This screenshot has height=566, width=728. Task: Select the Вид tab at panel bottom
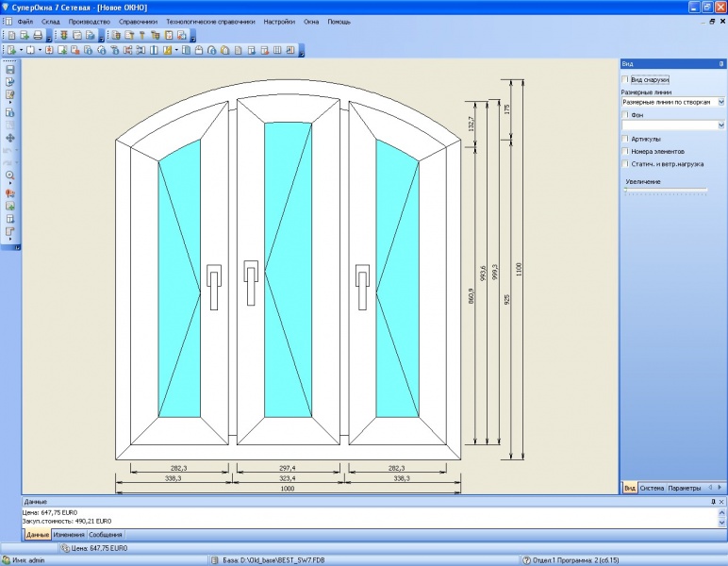point(630,488)
